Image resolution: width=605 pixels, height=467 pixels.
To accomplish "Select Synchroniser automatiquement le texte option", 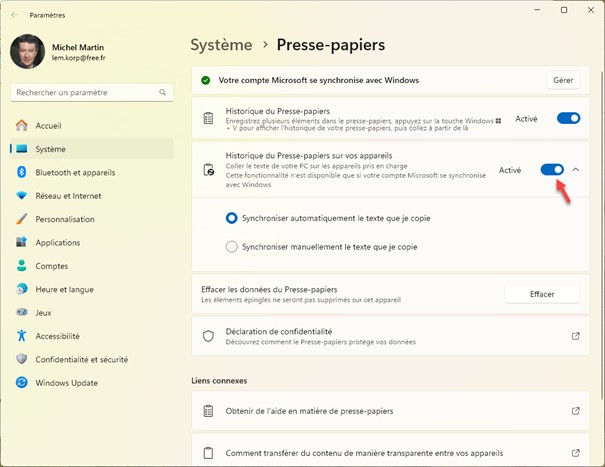I will (x=232, y=217).
